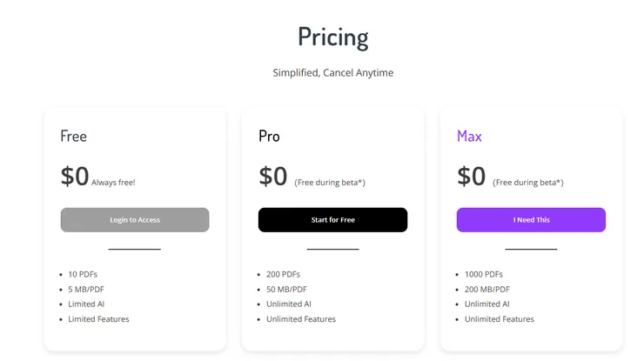Click the Pricing page heading

pyautogui.click(x=332, y=37)
